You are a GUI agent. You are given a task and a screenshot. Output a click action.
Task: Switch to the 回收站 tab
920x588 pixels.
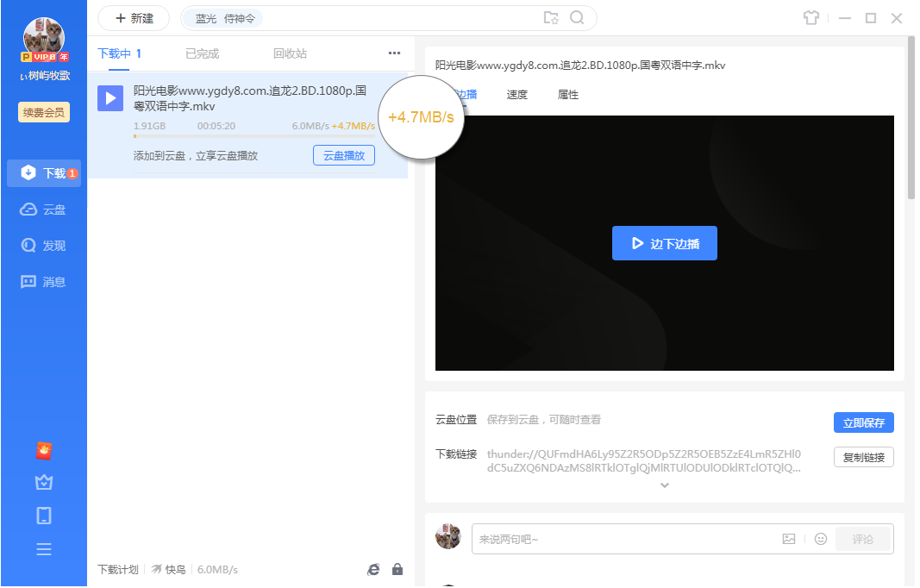(x=290, y=54)
